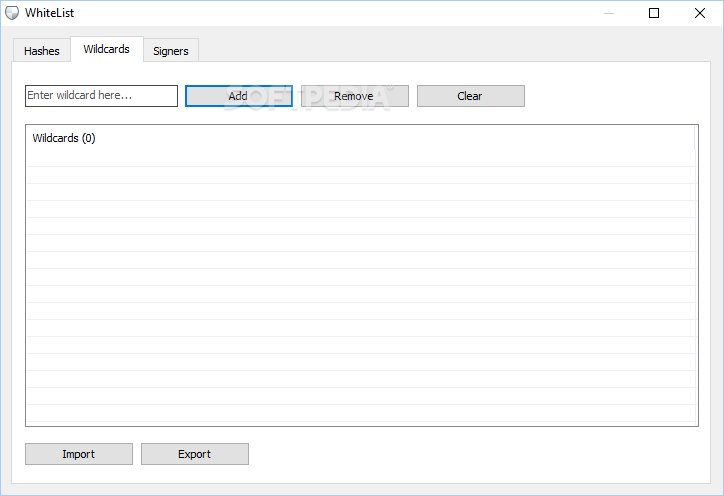Click the Export button
Image resolution: width=724 pixels, height=496 pixels.
pos(195,454)
